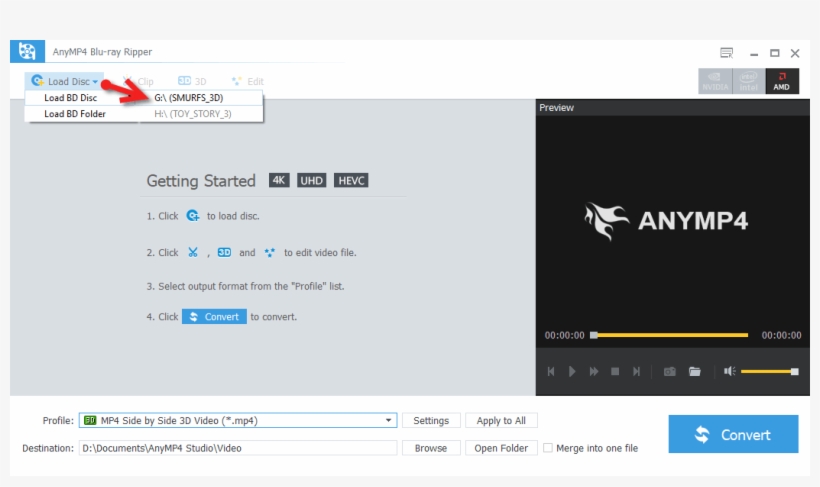Click the preview seek progress bar
The height and width of the screenshot is (487, 820).
point(669,335)
